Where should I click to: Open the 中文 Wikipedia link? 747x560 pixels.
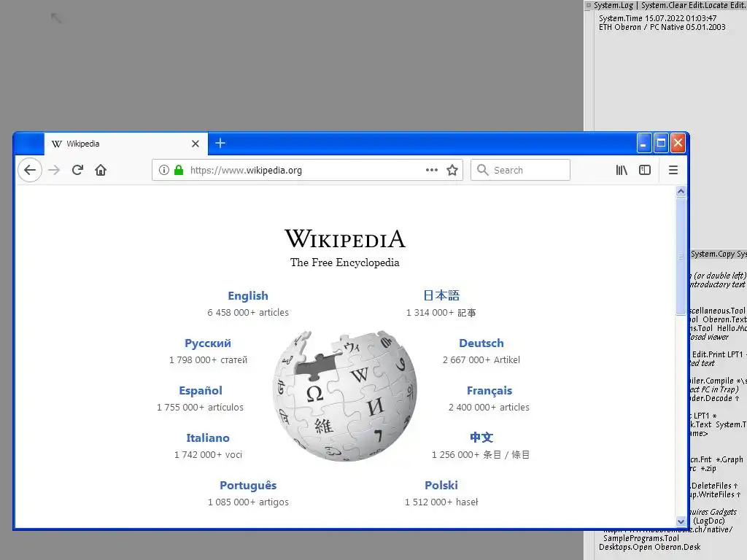click(481, 437)
